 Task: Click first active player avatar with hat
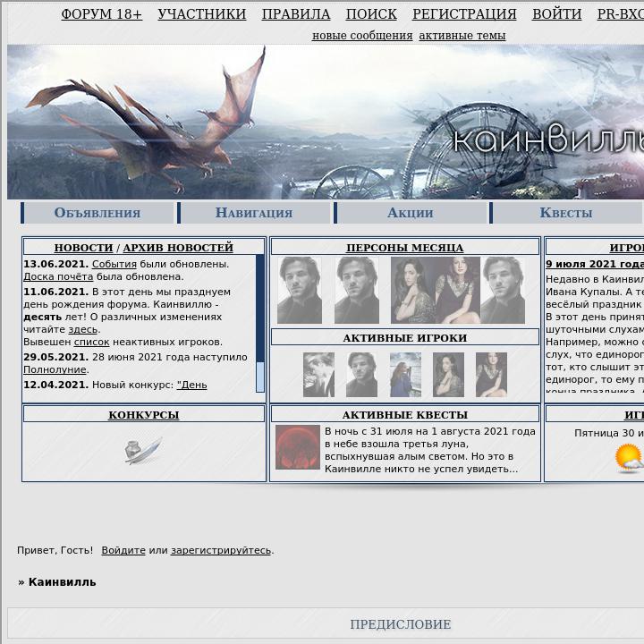pyautogui.click(x=318, y=375)
